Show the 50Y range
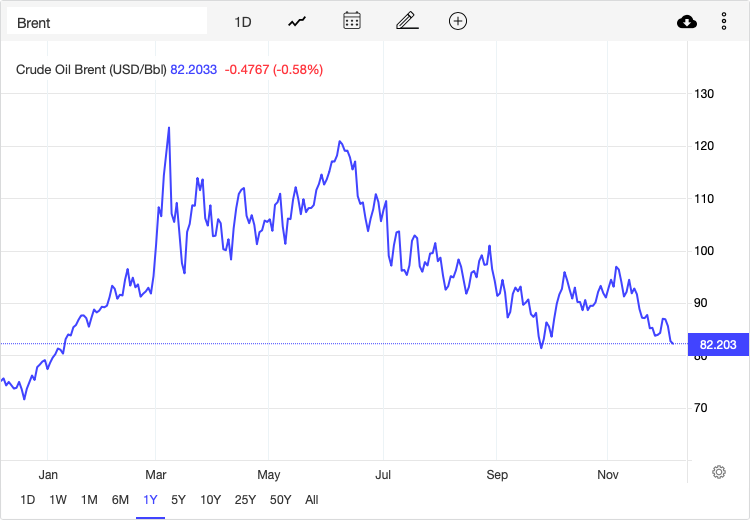Viewport: 750px width, 520px height. click(x=280, y=500)
